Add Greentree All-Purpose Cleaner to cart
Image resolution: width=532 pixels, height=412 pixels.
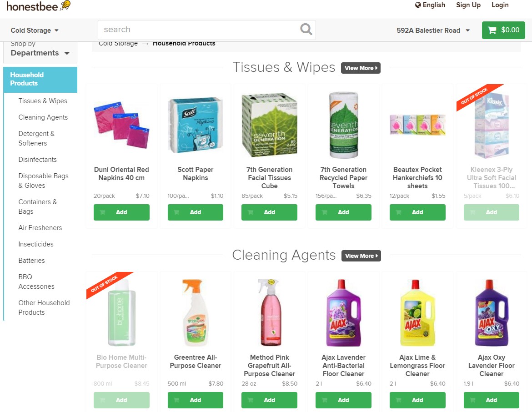196,400
